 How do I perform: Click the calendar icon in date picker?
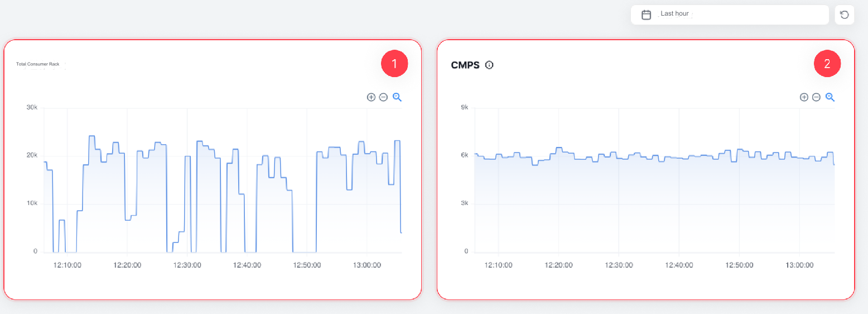coord(647,15)
